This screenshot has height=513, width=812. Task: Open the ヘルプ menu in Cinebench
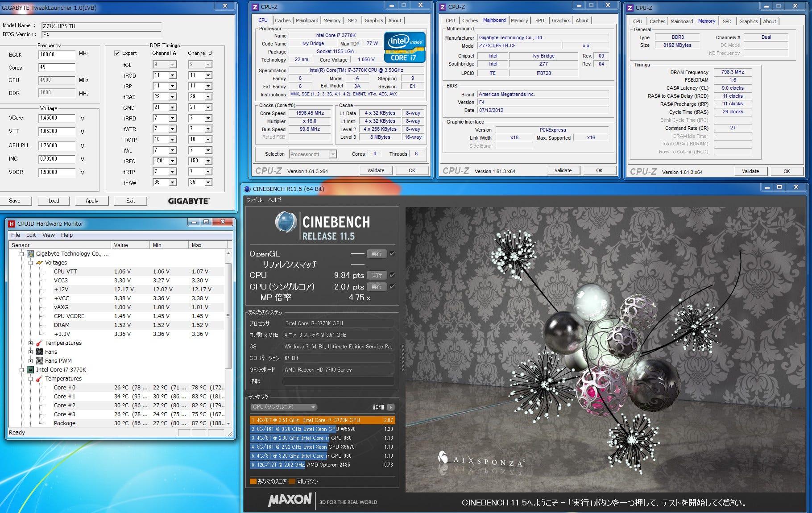(275, 200)
